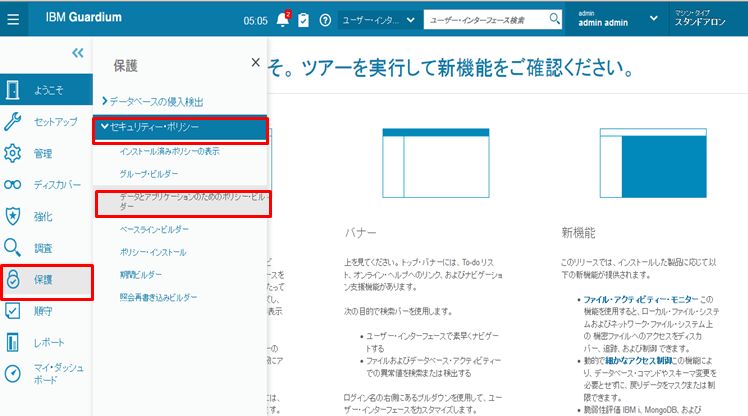Open the ユーザー・インターフェース search scope dropdown
The image size is (748, 416).
(x=379, y=19)
